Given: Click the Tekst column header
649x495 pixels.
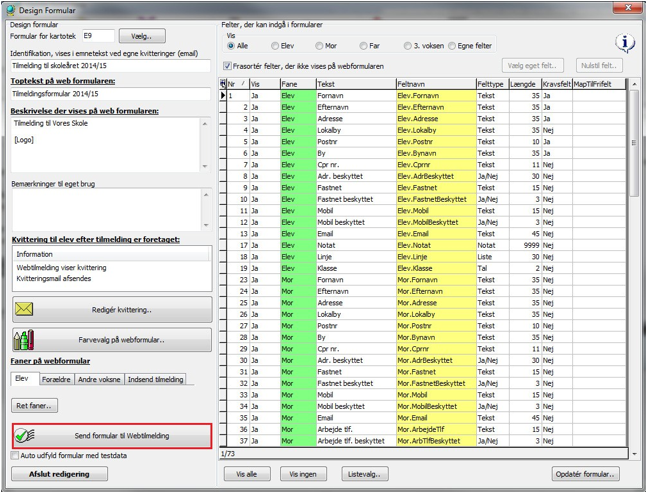Looking at the screenshot, I should 356,84.
